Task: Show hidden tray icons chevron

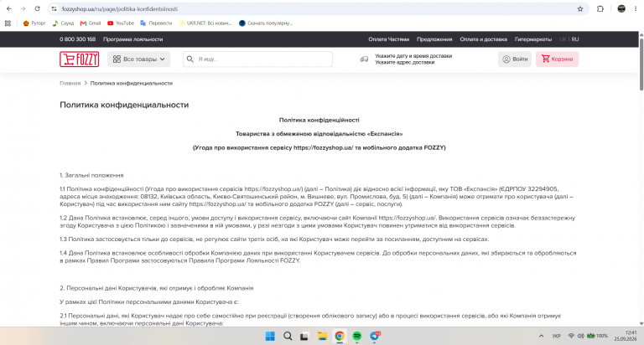Action: 542,336
